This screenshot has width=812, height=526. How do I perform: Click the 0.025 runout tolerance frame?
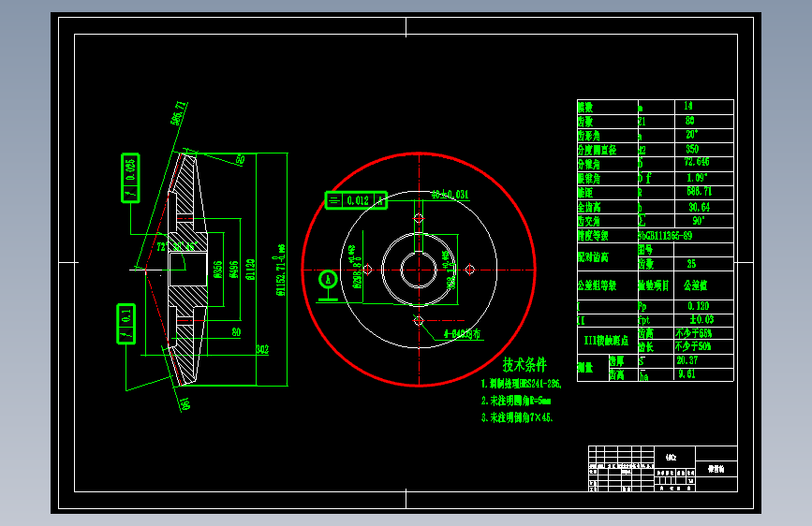coord(130,178)
